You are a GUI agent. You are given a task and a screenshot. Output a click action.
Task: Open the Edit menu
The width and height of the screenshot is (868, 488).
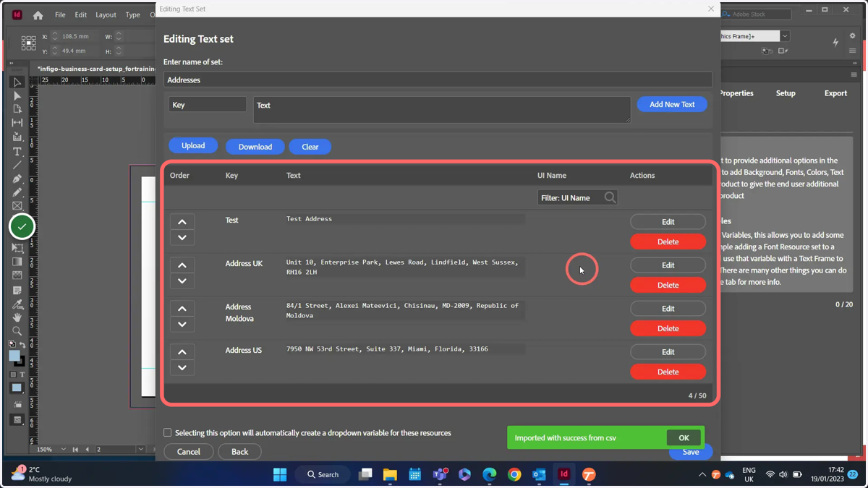(81, 14)
